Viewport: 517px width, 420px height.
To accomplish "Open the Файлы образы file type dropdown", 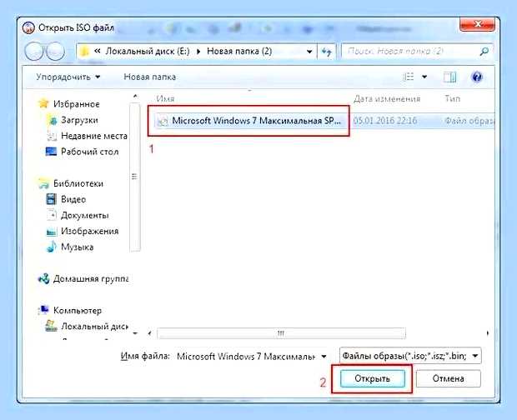I will click(x=410, y=356).
